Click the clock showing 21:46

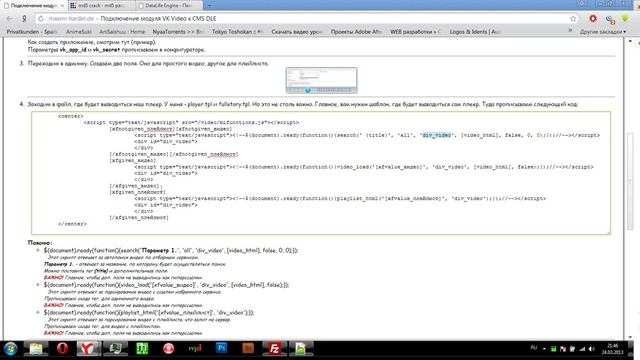click(x=612, y=349)
